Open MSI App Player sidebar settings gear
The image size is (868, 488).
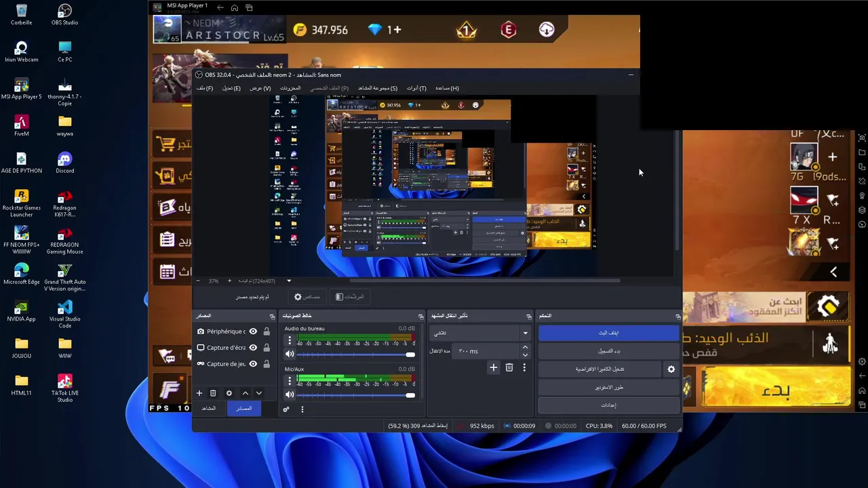(862, 361)
